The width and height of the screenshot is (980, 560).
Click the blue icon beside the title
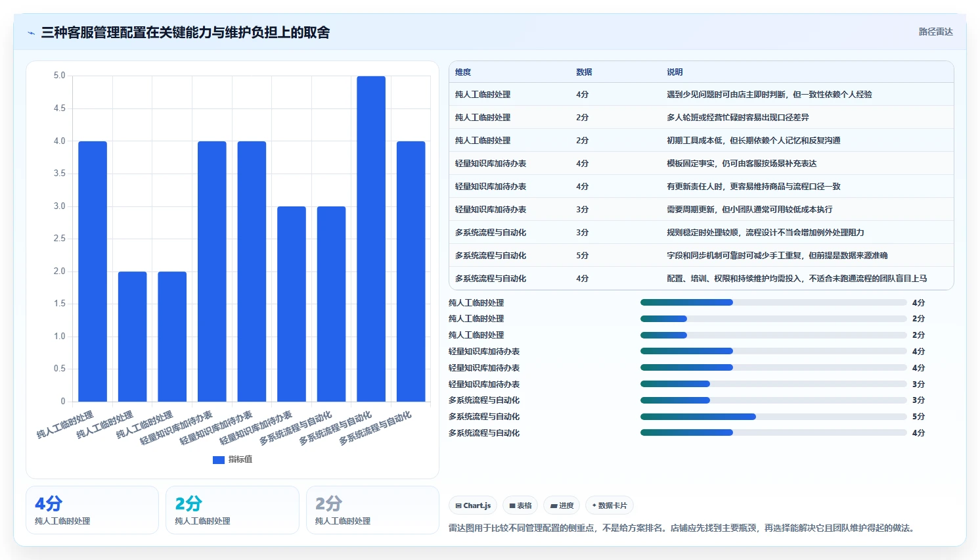pyautogui.click(x=31, y=33)
